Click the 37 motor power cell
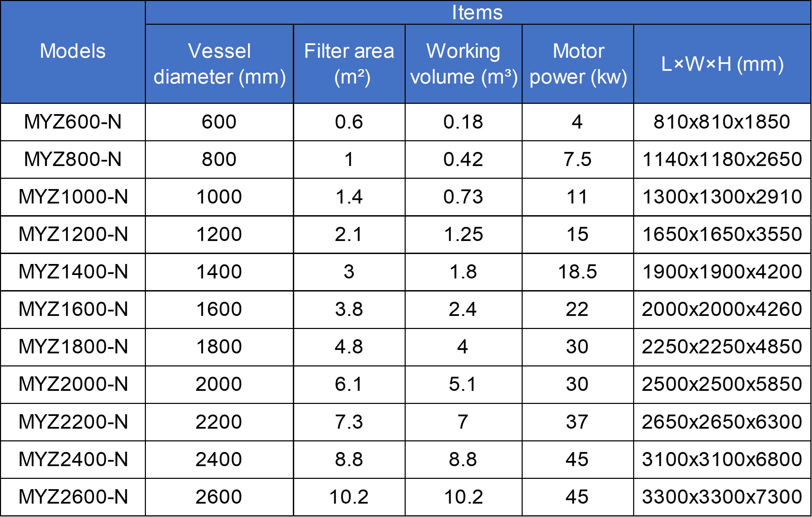This screenshot has height=517, width=812. 578,422
